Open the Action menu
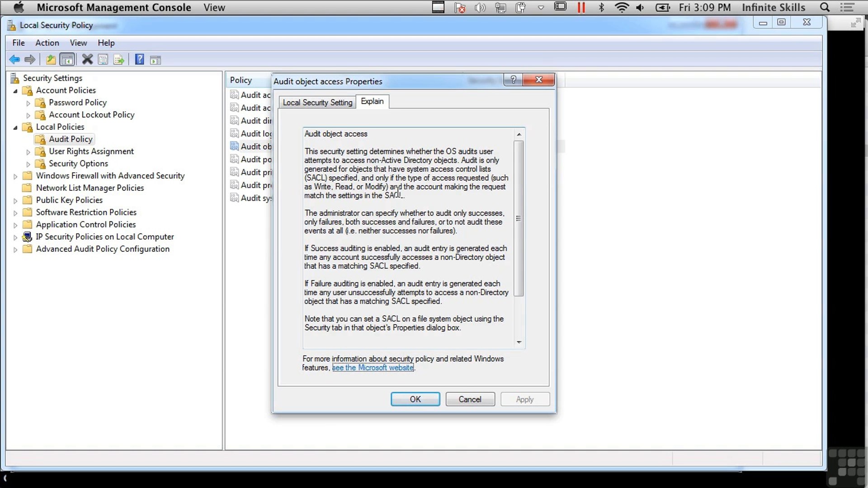Image resolution: width=868 pixels, height=488 pixels. coord(47,42)
